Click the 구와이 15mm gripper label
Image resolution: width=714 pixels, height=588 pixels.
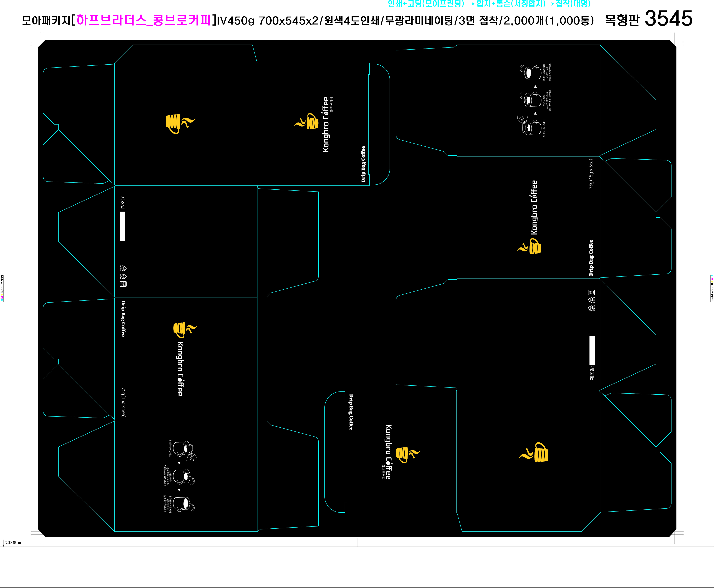click(x=13, y=543)
